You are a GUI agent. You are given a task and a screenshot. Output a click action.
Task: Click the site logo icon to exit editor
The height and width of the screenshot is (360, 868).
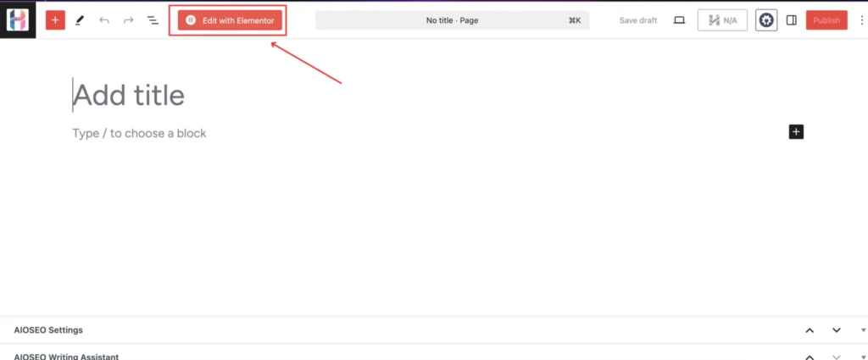pyautogui.click(x=18, y=20)
